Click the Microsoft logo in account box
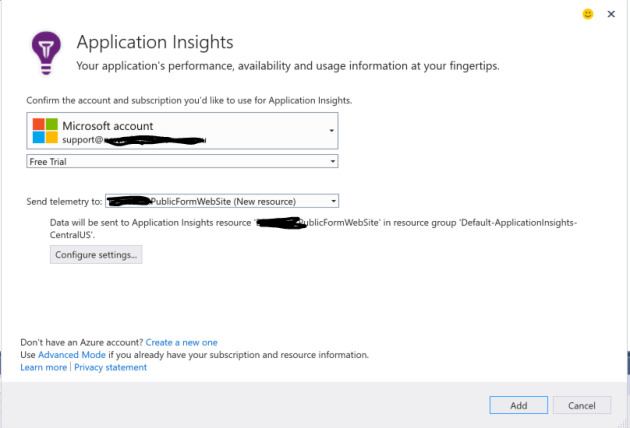The image size is (630, 428). coord(45,131)
